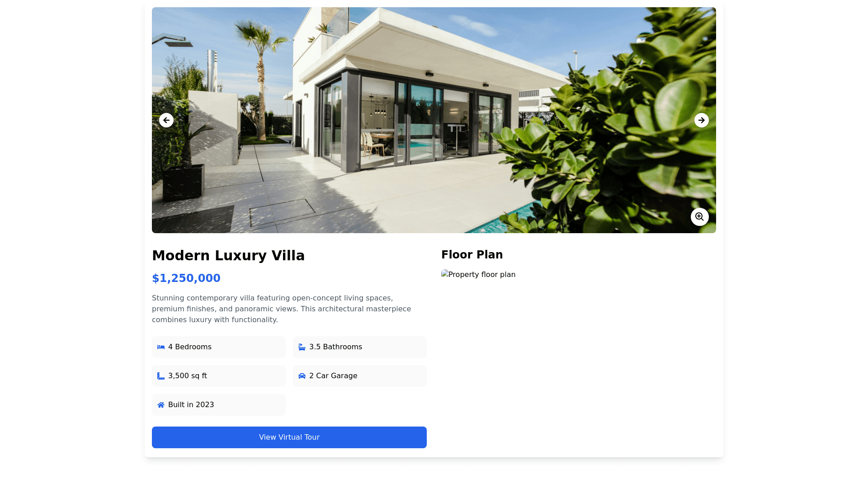This screenshot has width=868, height=488.
Task: Click the villa photo in the carousel
Action: (434, 120)
